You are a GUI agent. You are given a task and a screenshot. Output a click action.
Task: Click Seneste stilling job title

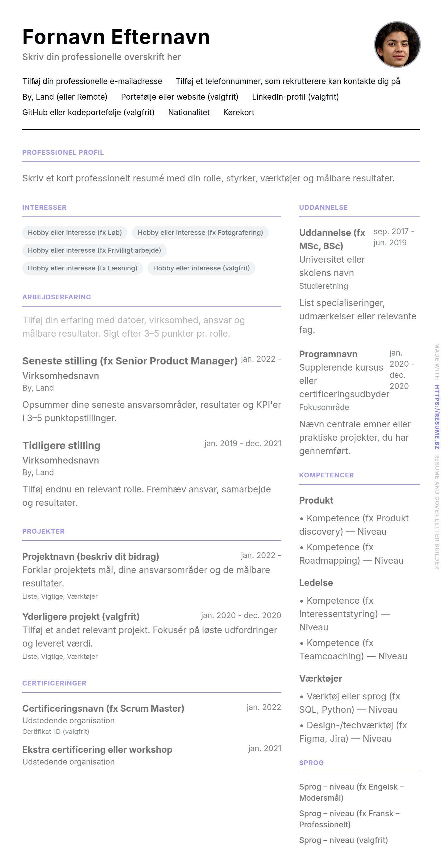coord(130,361)
